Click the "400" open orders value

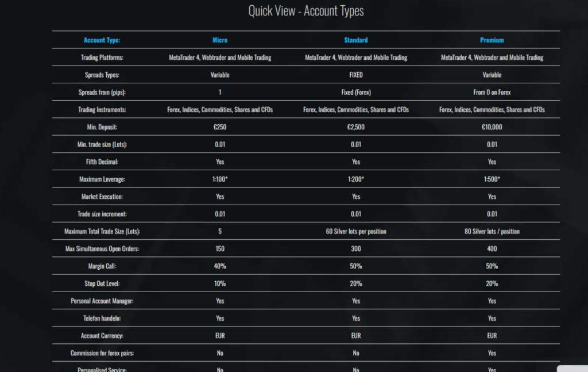[492, 249]
